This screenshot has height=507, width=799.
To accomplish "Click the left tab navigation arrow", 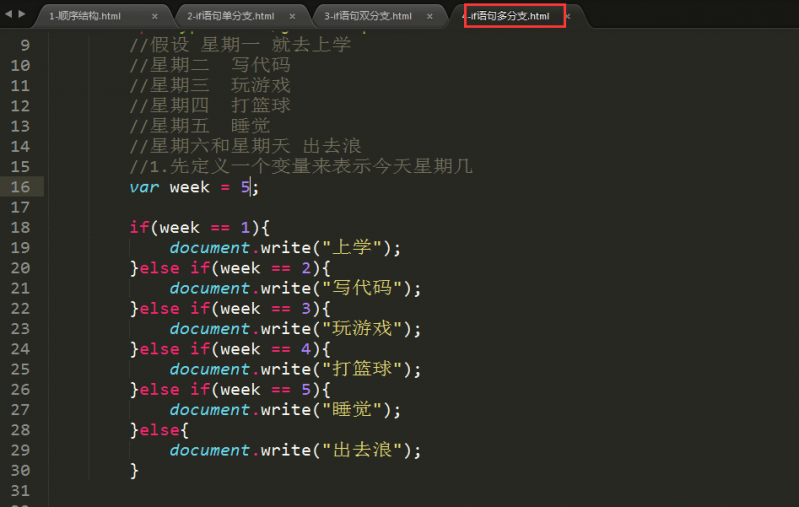I will tap(9, 14).
